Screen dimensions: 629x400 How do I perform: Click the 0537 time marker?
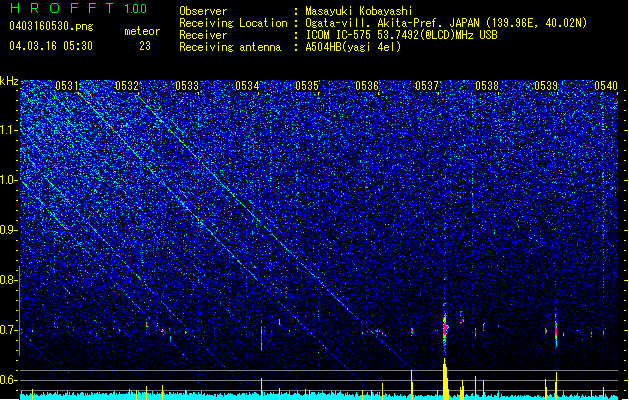click(x=427, y=86)
